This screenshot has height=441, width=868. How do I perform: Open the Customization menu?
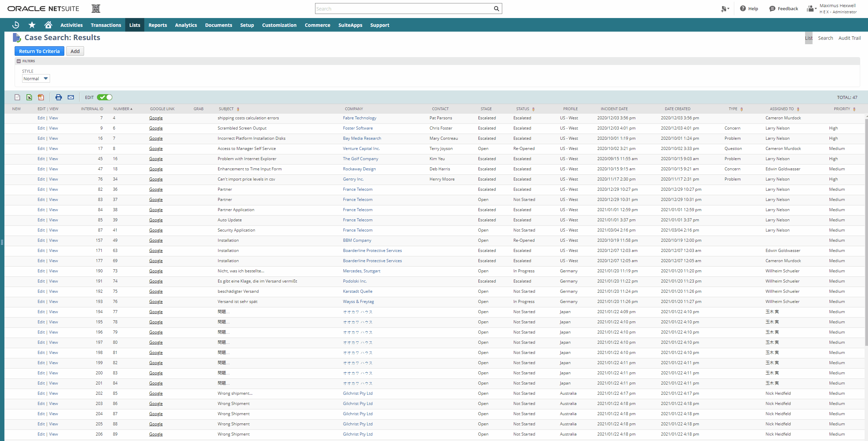click(x=279, y=25)
